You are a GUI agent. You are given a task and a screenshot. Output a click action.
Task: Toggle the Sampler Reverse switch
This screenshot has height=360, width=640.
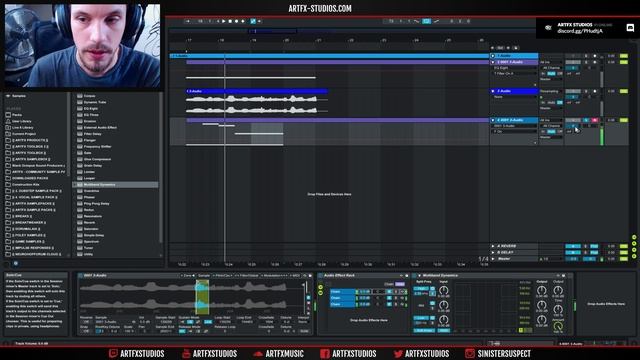(86, 322)
